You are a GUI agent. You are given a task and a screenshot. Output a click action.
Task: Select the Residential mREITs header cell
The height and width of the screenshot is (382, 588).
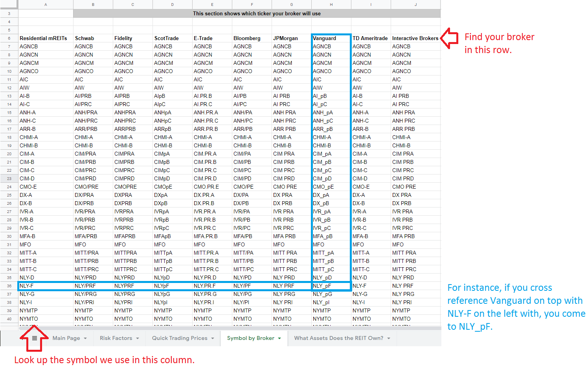[46, 39]
